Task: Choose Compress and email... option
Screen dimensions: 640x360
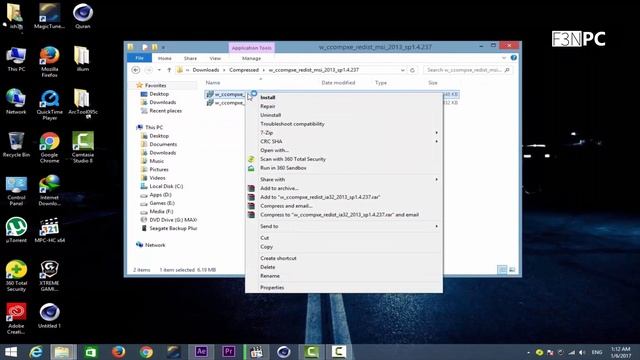Action: click(x=286, y=206)
